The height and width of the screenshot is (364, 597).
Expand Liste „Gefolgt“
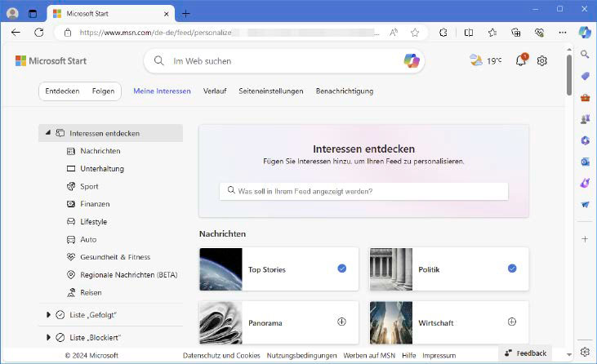coord(48,315)
